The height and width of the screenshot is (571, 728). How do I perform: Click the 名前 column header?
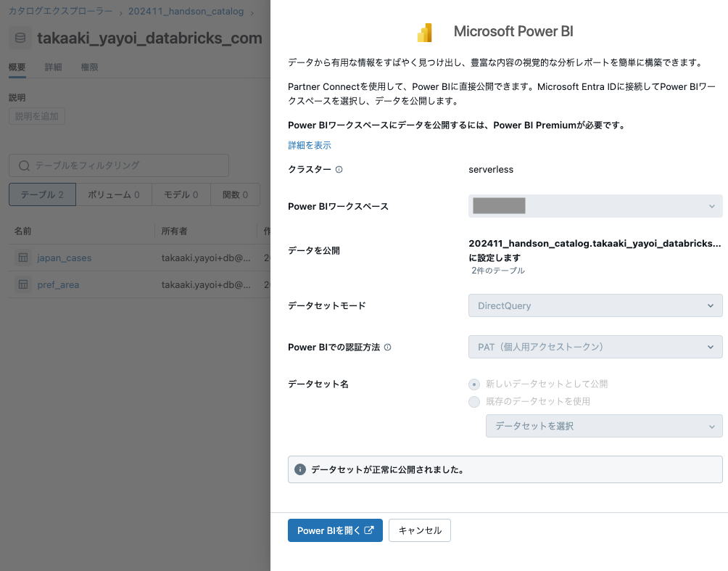(22, 231)
